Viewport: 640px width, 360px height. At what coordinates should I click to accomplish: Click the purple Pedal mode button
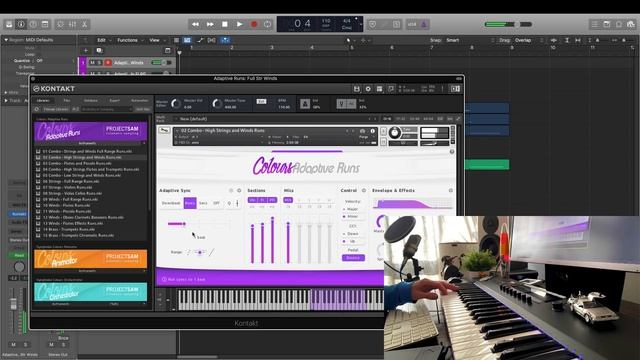click(353, 258)
